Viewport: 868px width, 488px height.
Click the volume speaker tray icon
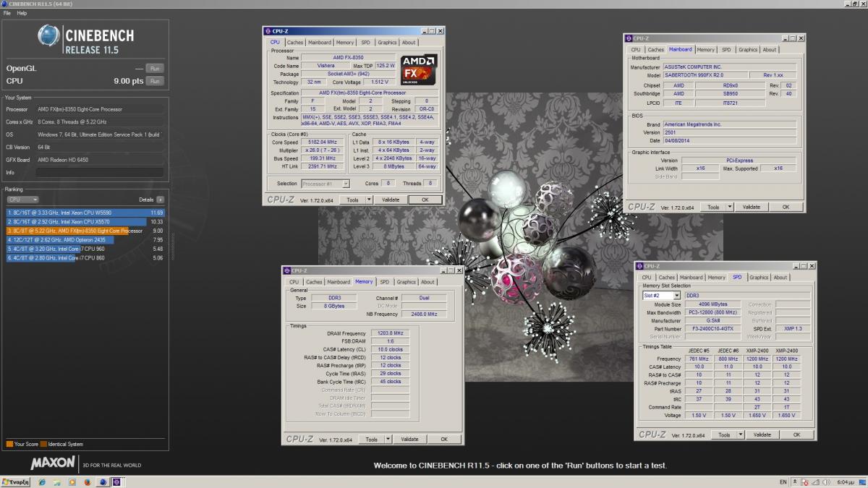pos(827,481)
